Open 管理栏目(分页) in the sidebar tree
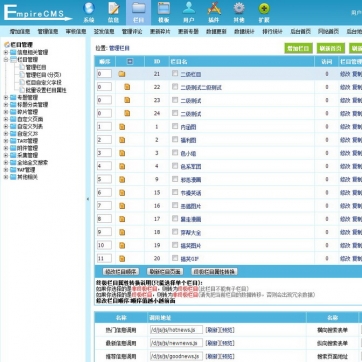 43,75
